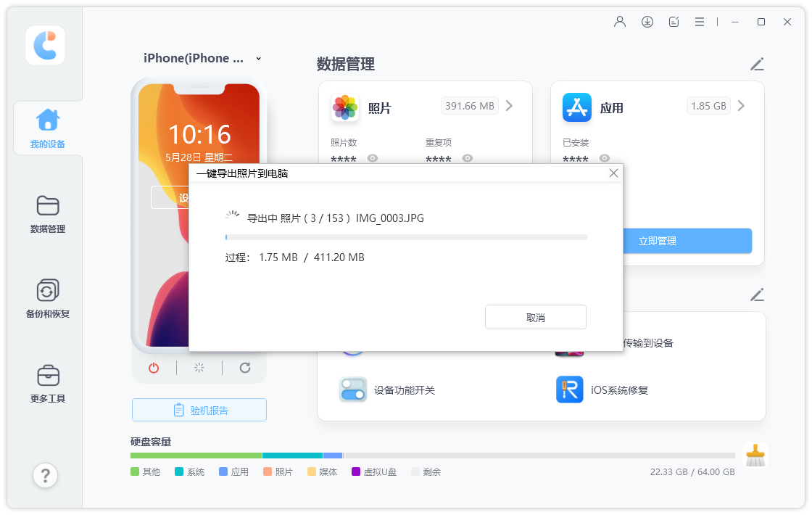Click the red power-off device icon
Viewport: 812px width, 515px height.
coord(153,368)
